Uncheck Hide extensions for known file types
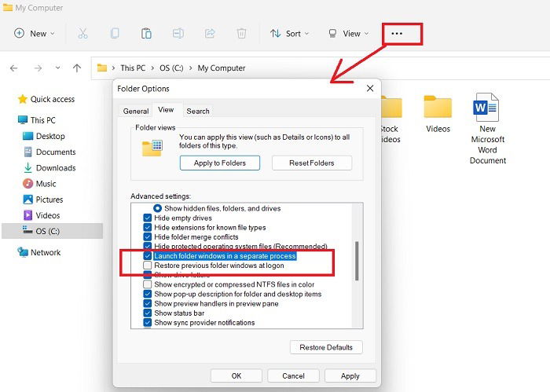This screenshot has width=550, height=392. 148,228
